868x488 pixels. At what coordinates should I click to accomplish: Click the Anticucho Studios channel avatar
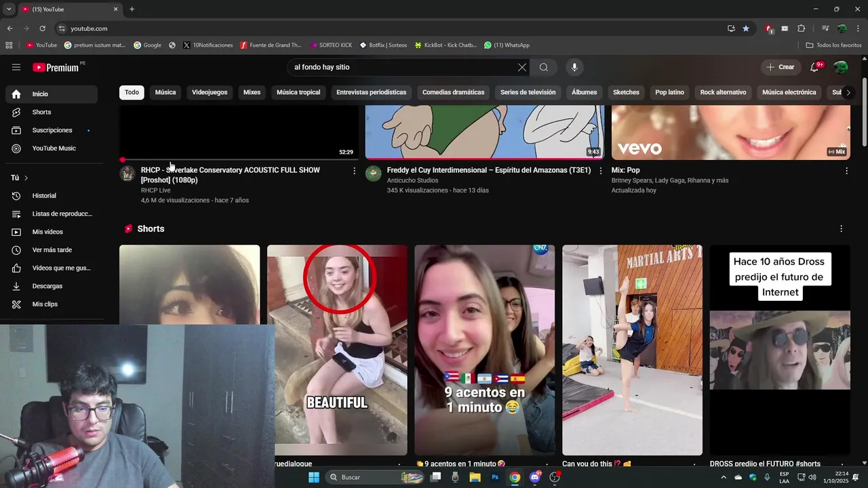(x=374, y=174)
